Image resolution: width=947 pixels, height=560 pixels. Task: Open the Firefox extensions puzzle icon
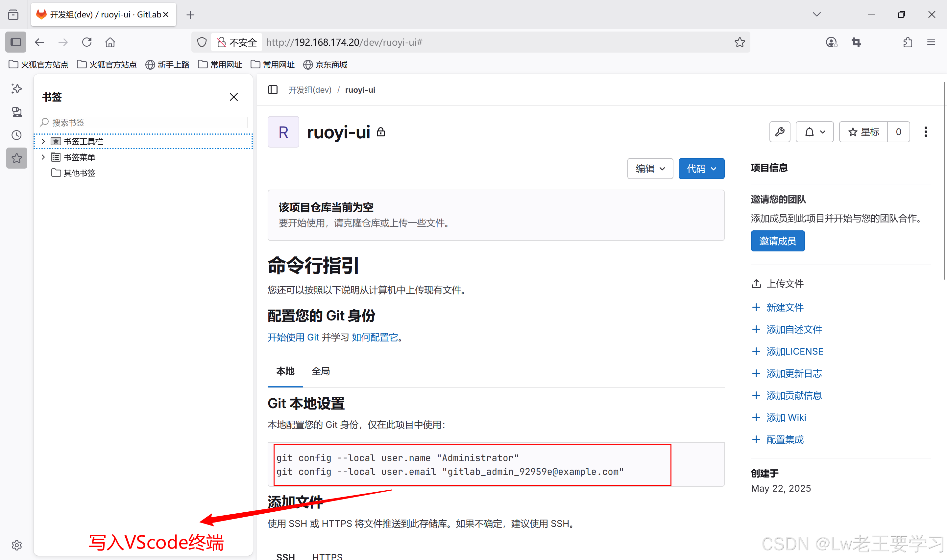[908, 42]
